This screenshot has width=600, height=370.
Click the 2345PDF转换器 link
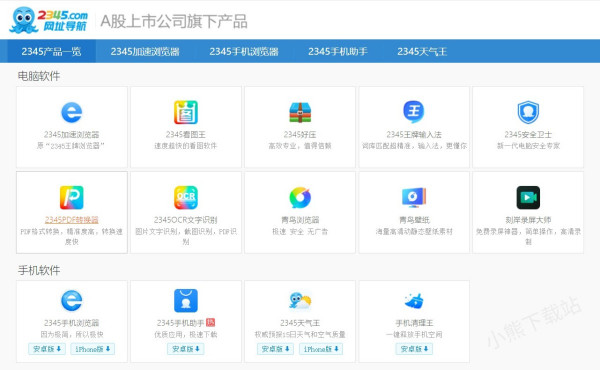(72, 220)
